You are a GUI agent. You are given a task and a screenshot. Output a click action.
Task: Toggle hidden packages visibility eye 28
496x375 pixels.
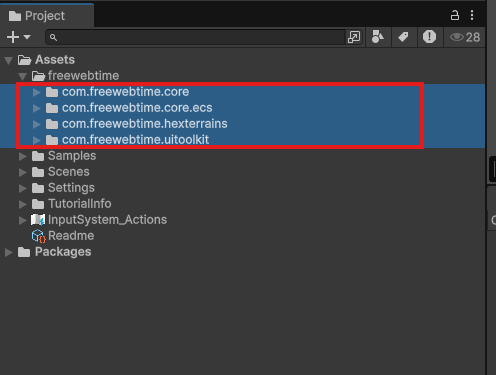click(465, 37)
